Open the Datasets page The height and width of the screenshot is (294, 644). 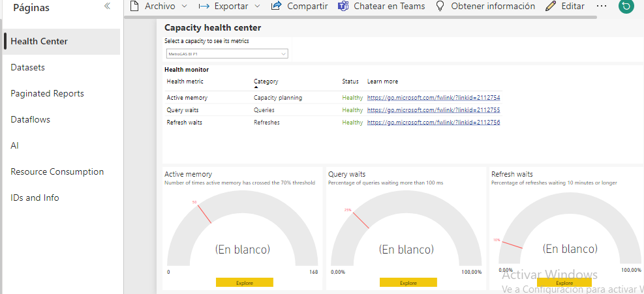(27, 67)
